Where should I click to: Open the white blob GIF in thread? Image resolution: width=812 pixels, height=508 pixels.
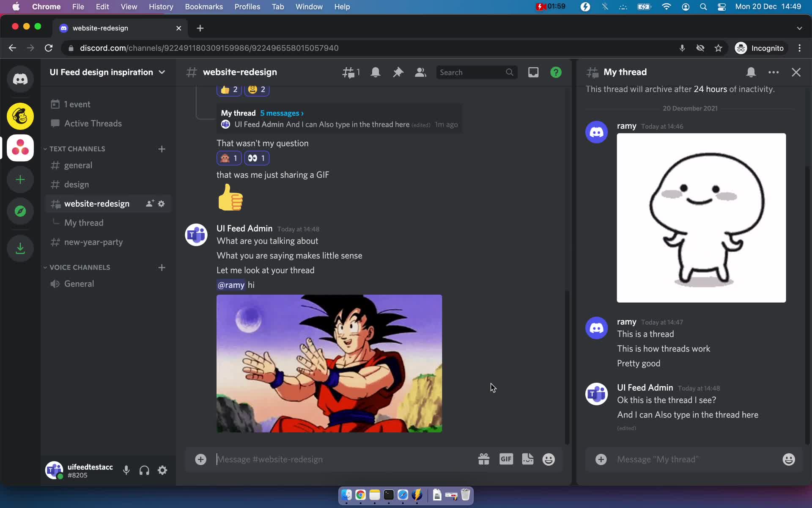pyautogui.click(x=701, y=218)
